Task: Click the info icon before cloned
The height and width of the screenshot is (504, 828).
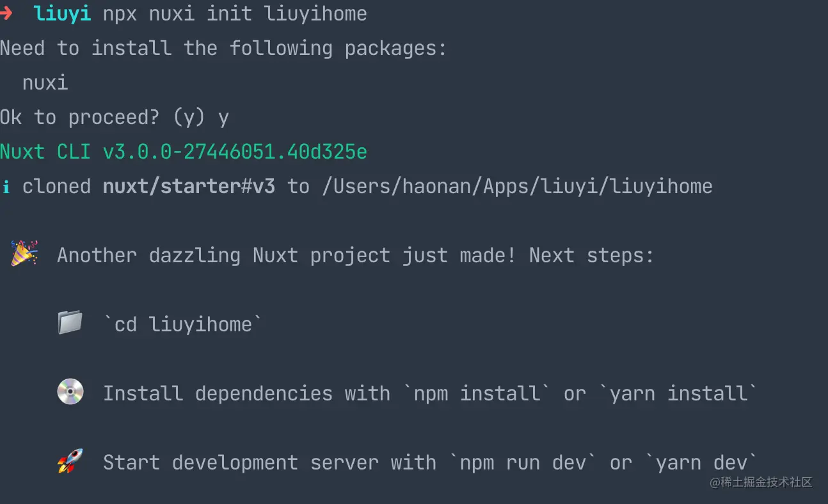Action: 6,187
